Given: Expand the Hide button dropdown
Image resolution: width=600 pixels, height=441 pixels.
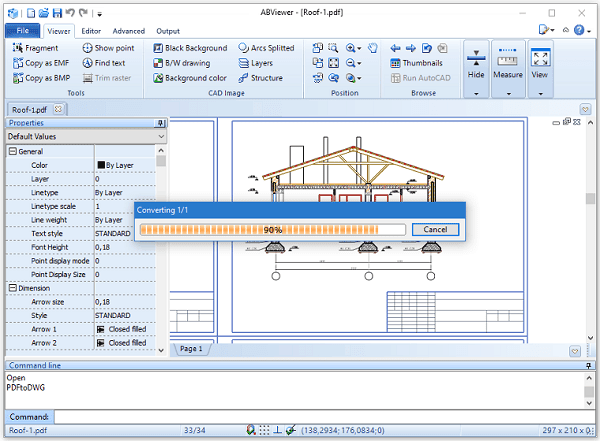Looking at the screenshot, I should pyautogui.click(x=476, y=93).
